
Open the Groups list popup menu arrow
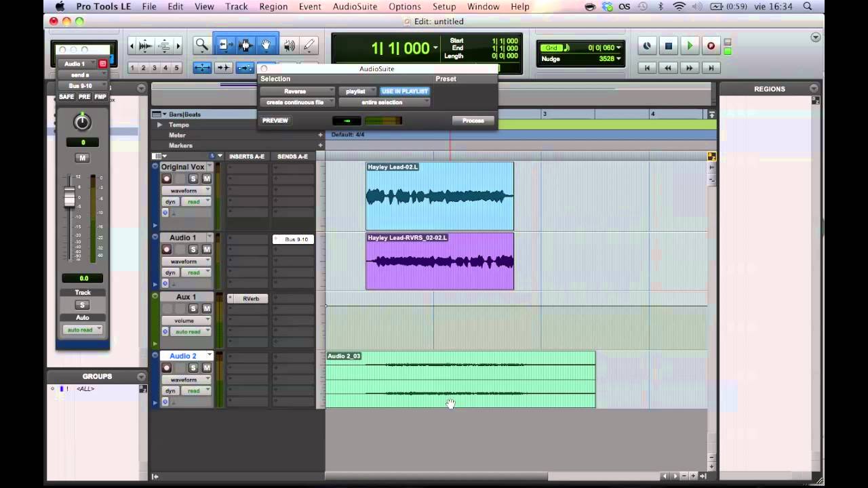[x=141, y=376]
